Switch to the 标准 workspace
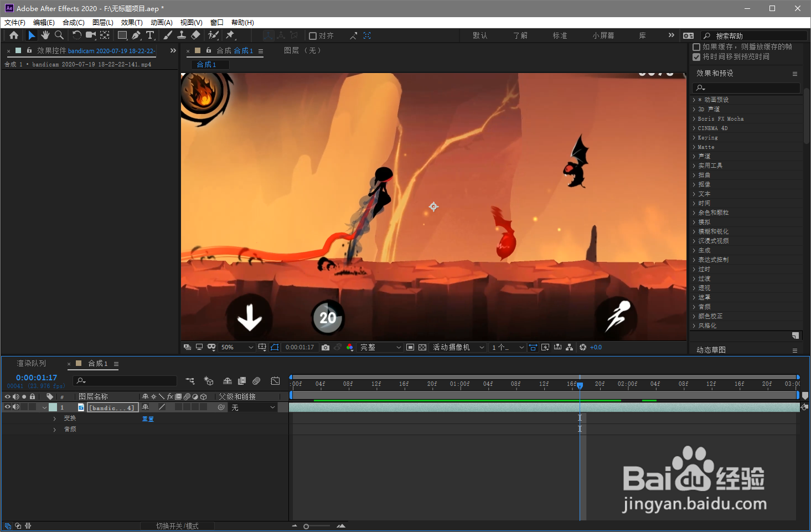 pyautogui.click(x=560, y=35)
